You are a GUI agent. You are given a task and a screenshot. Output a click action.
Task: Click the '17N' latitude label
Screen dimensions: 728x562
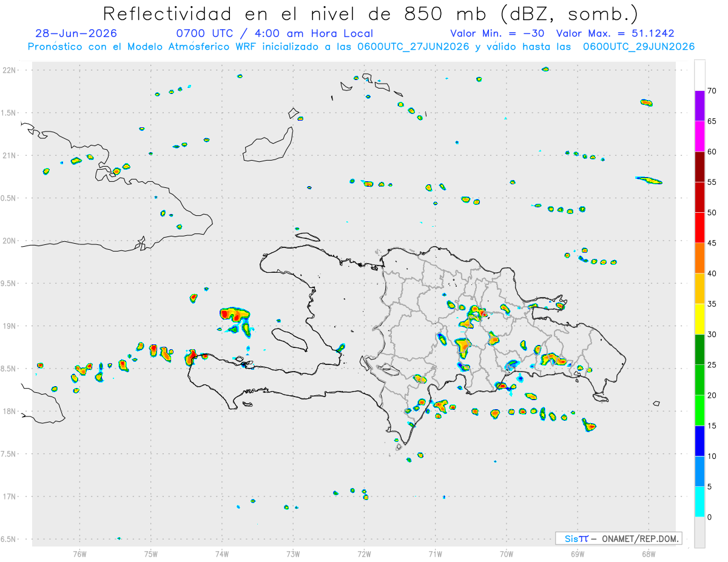click(x=10, y=497)
